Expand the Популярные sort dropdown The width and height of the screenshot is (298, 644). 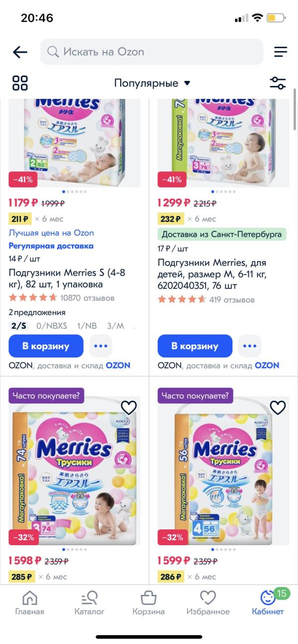(152, 83)
